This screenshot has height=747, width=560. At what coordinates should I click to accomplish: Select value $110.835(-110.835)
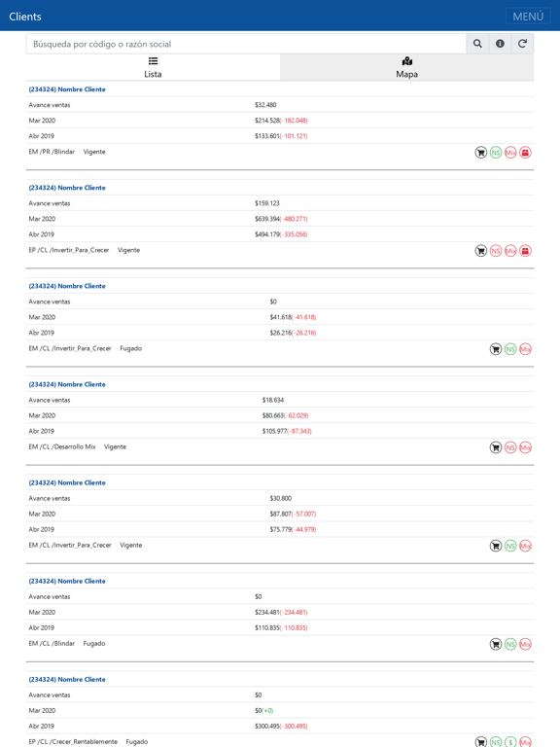tap(281, 628)
